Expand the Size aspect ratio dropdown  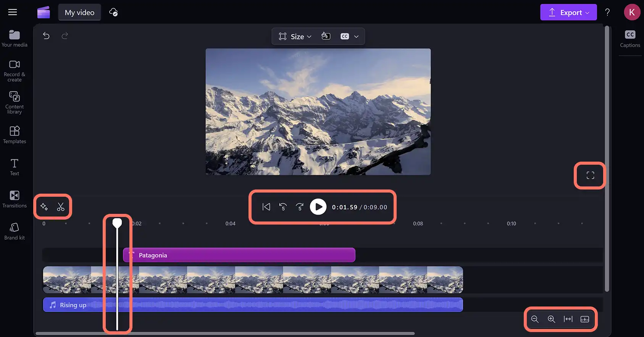tap(295, 37)
